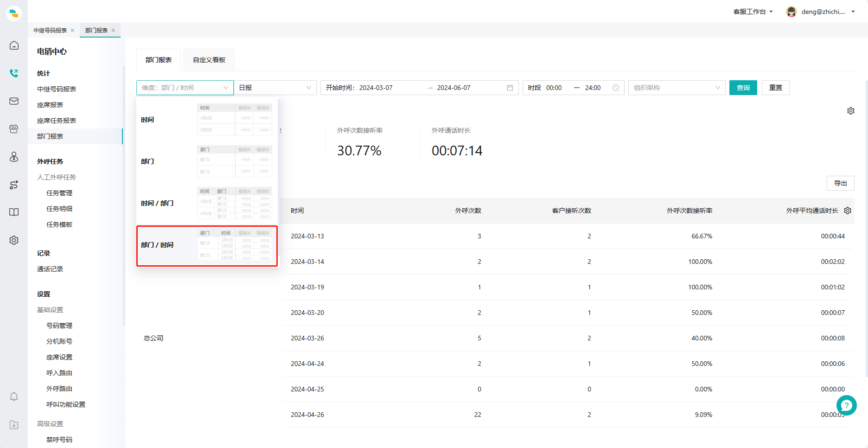Switch to the 部门报表 inner tab

pos(159,60)
